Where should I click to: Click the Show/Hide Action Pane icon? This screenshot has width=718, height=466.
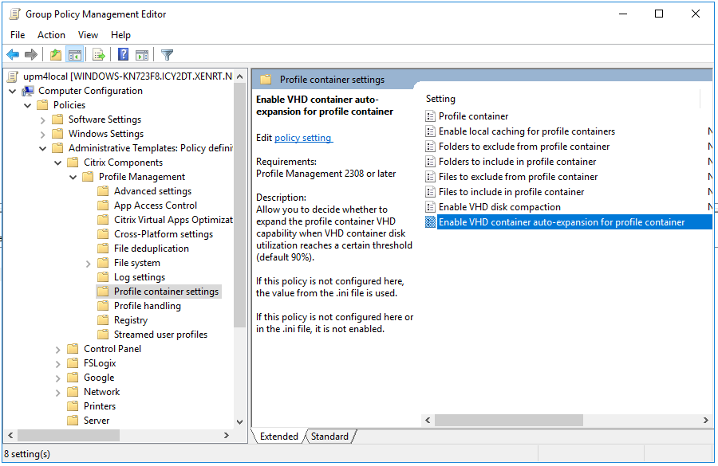point(142,54)
